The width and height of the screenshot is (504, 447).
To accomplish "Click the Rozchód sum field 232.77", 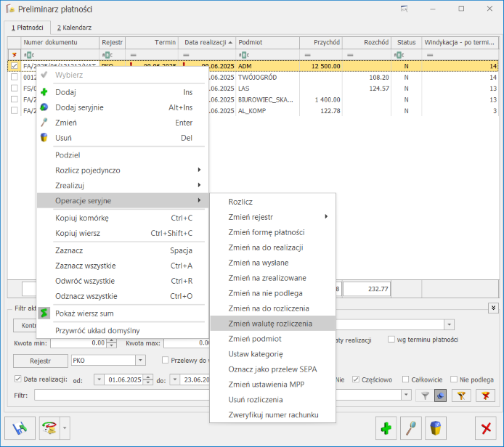I will [x=367, y=289].
